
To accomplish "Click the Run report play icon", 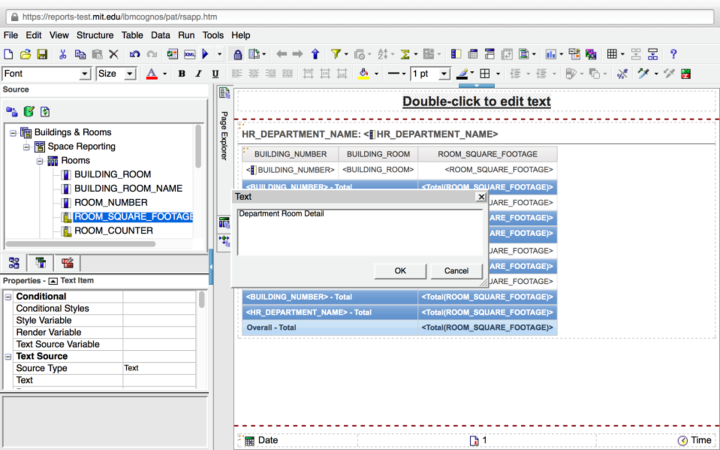I will 205,54.
